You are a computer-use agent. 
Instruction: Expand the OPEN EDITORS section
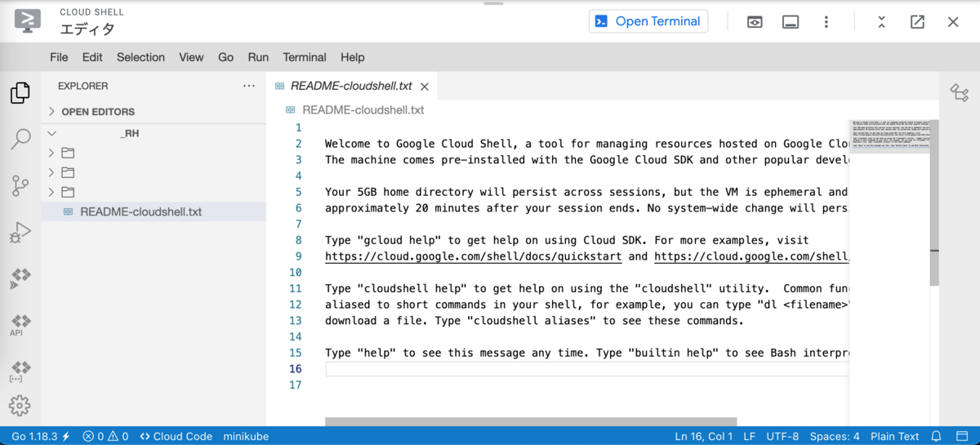(x=154, y=111)
